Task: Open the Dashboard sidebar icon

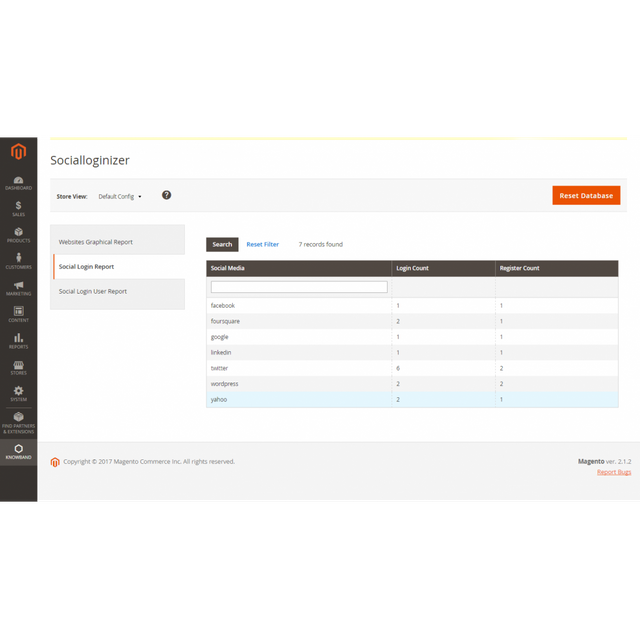Action: click(18, 183)
